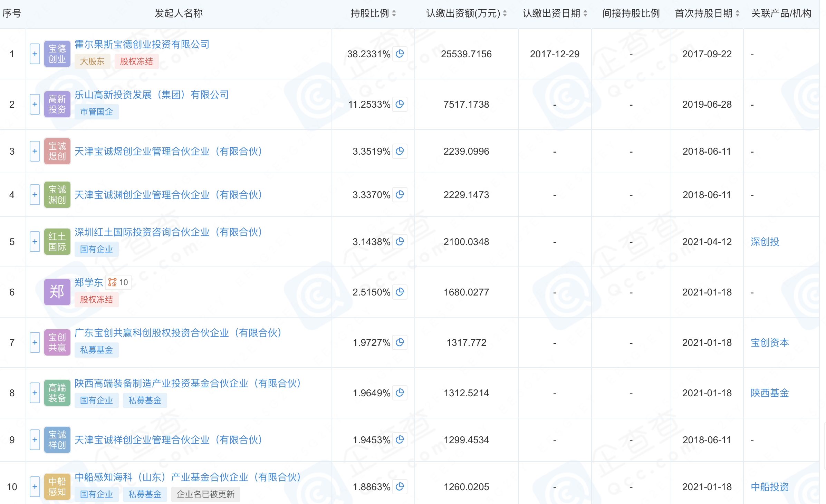Click 私募基金 tag under 广东宝创共赢
The image size is (826, 504).
[96, 350]
